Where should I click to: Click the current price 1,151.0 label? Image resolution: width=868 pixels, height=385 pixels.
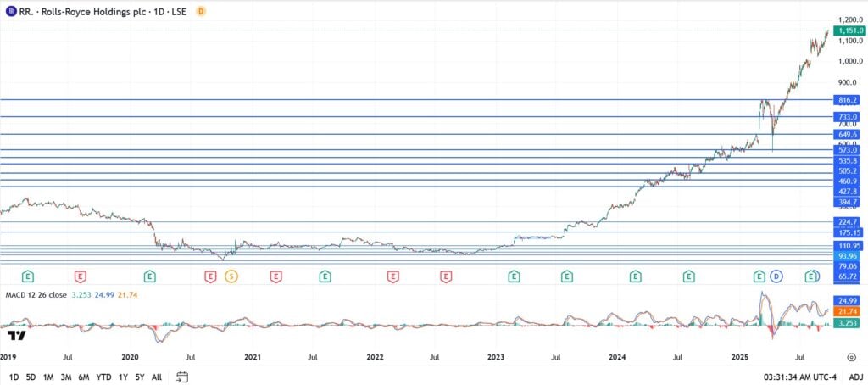(849, 31)
